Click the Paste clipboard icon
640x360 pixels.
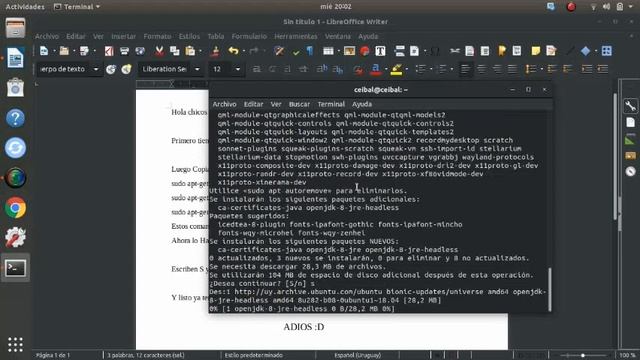coord(190,51)
